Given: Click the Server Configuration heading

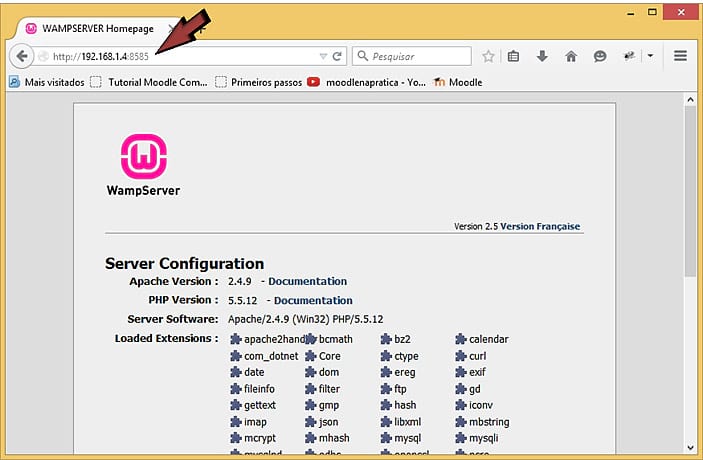Looking at the screenshot, I should [x=184, y=264].
